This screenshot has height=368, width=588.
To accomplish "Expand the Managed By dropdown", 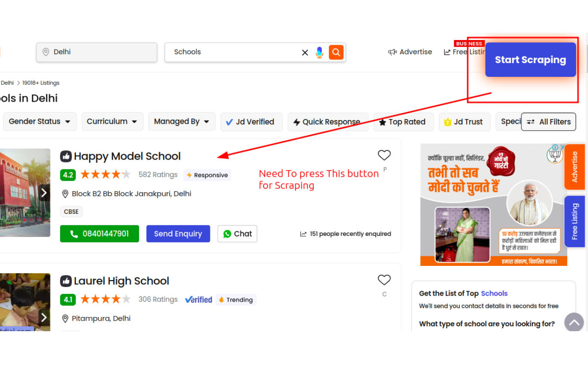I will [181, 121].
